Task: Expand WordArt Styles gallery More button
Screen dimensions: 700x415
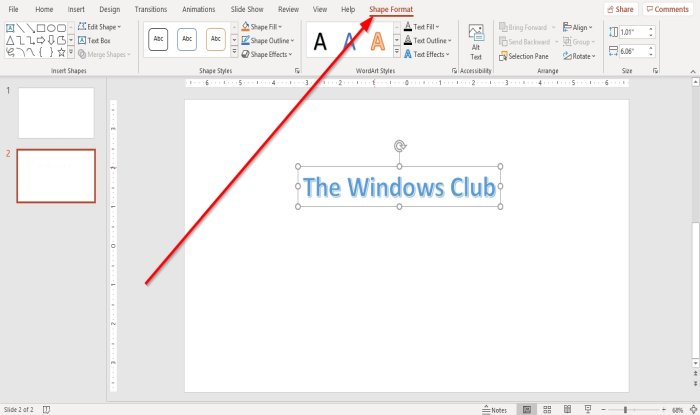Action: pos(397,52)
